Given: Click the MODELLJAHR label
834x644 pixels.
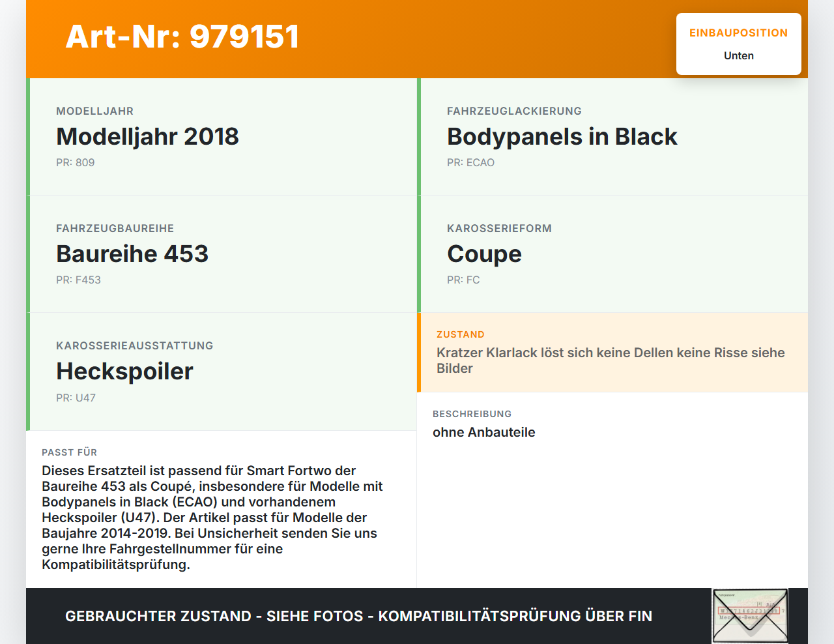Looking at the screenshot, I should click(x=94, y=111).
